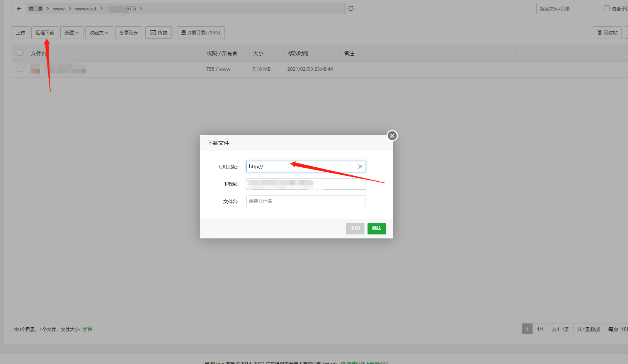
Task: Click the 共1条数据 total count text
Action: pos(589,329)
